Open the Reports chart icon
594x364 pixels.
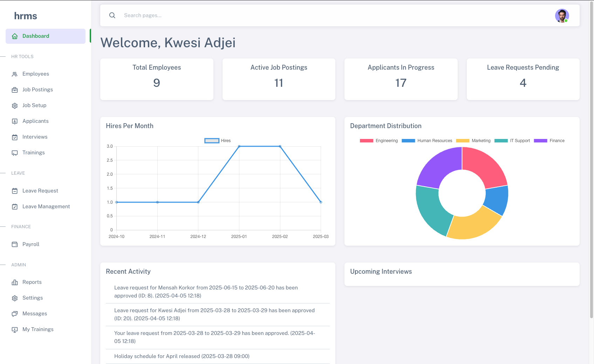[15, 282]
